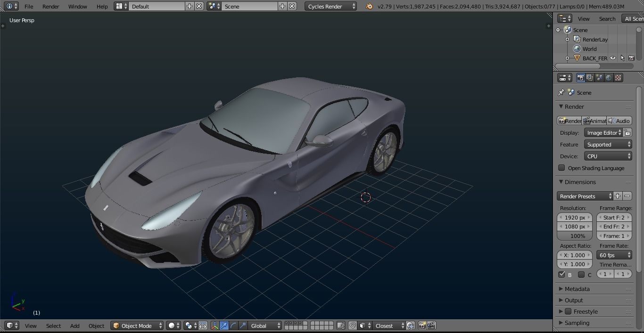Viewport: 644px width, 333px height.
Task: Lock the interface with lock icon
Action: click(627, 132)
